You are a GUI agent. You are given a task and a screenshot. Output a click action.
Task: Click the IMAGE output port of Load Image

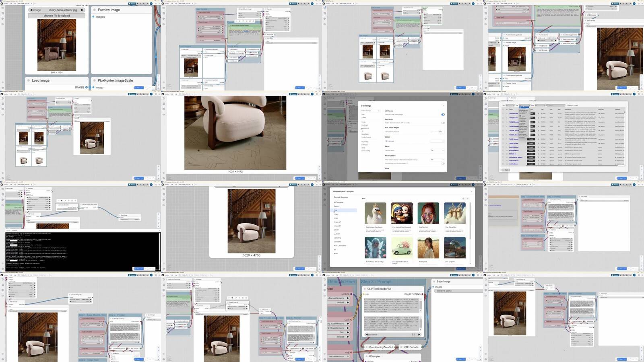click(86, 87)
